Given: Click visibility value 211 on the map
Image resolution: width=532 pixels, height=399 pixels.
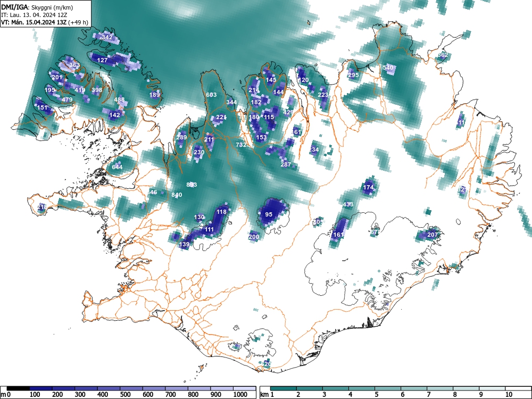Looking at the screenshot, I should [x=209, y=139].
